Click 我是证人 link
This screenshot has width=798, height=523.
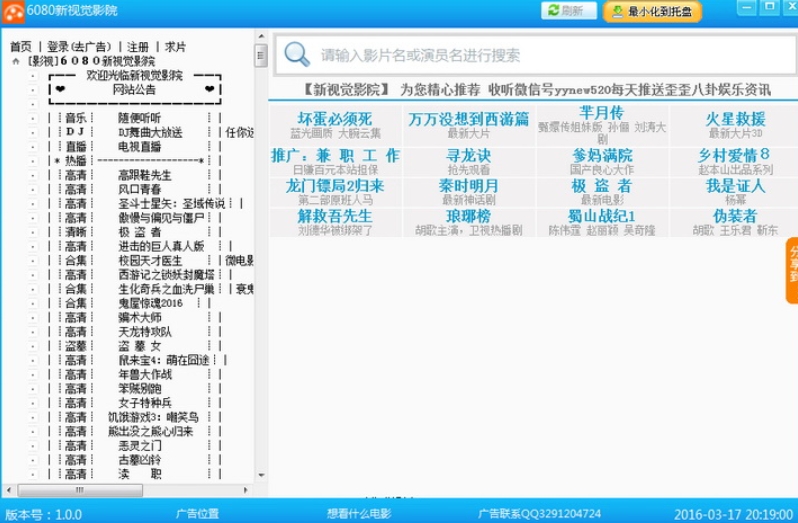coord(735,186)
